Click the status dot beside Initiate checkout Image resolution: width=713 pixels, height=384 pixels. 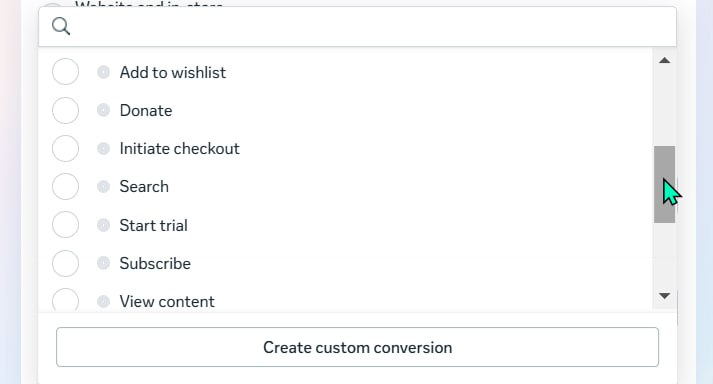pos(103,148)
